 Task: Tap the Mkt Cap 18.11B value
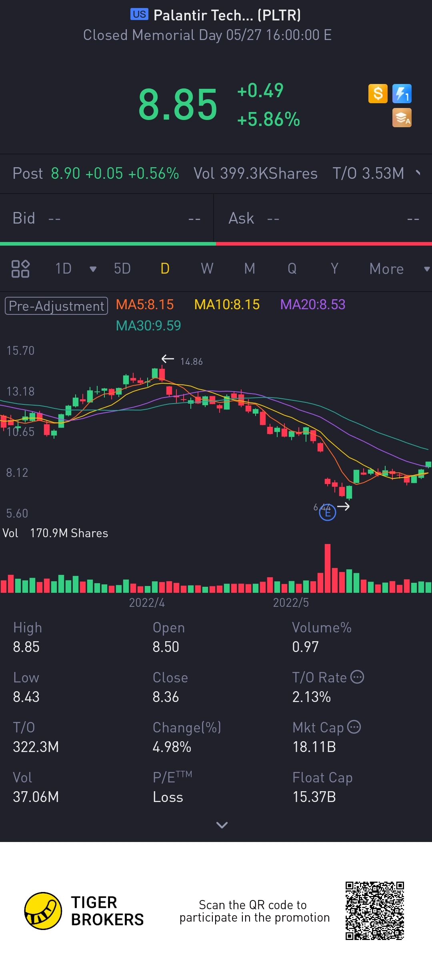click(x=314, y=747)
